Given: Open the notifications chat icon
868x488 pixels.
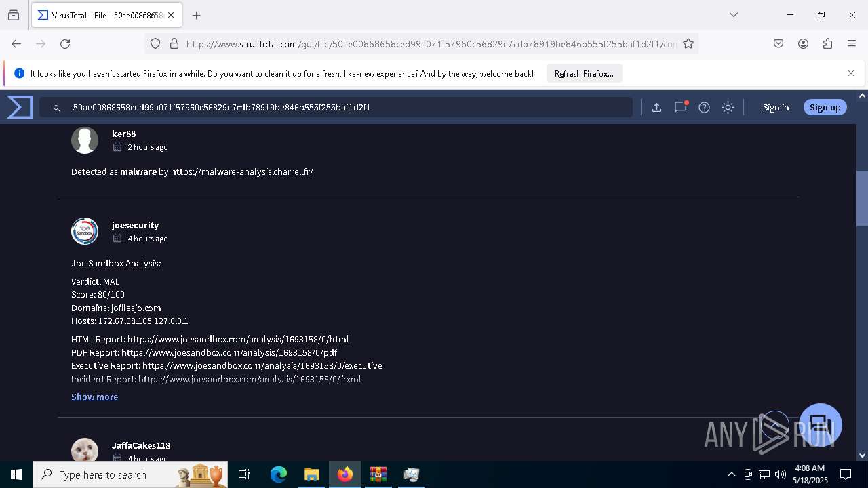Looking at the screenshot, I should pyautogui.click(x=680, y=107).
